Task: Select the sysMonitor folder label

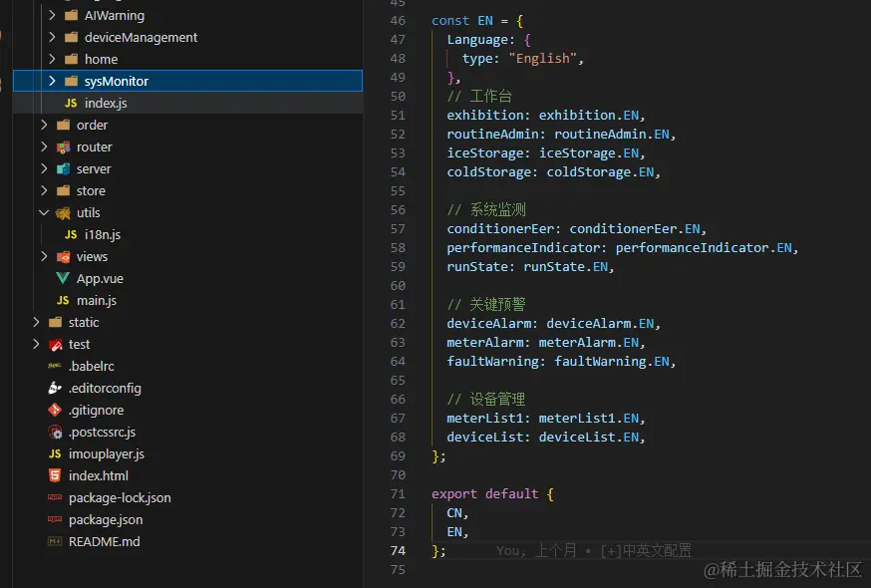Action: [x=116, y=81]
